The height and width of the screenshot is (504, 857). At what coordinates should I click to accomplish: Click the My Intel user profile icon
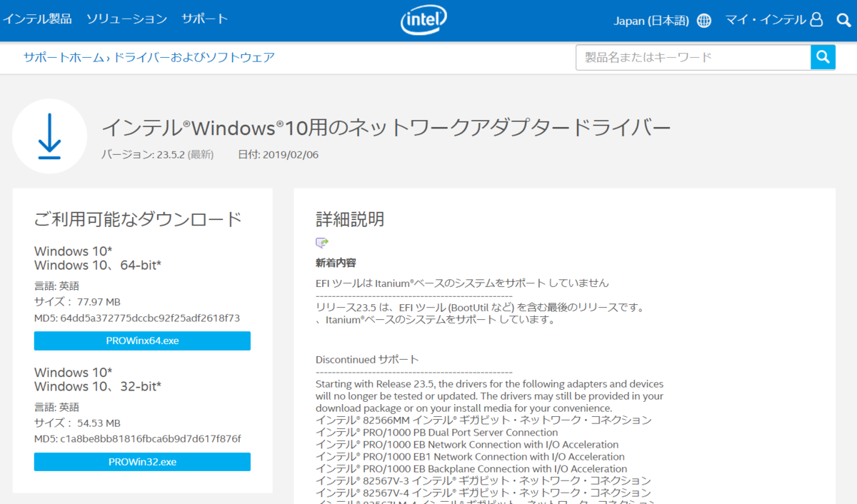(817, 20)
